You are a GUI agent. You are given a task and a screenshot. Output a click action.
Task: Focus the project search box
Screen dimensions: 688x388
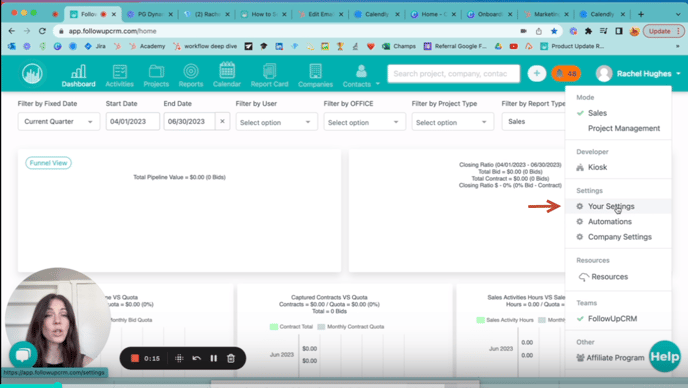tap(454, 73)
